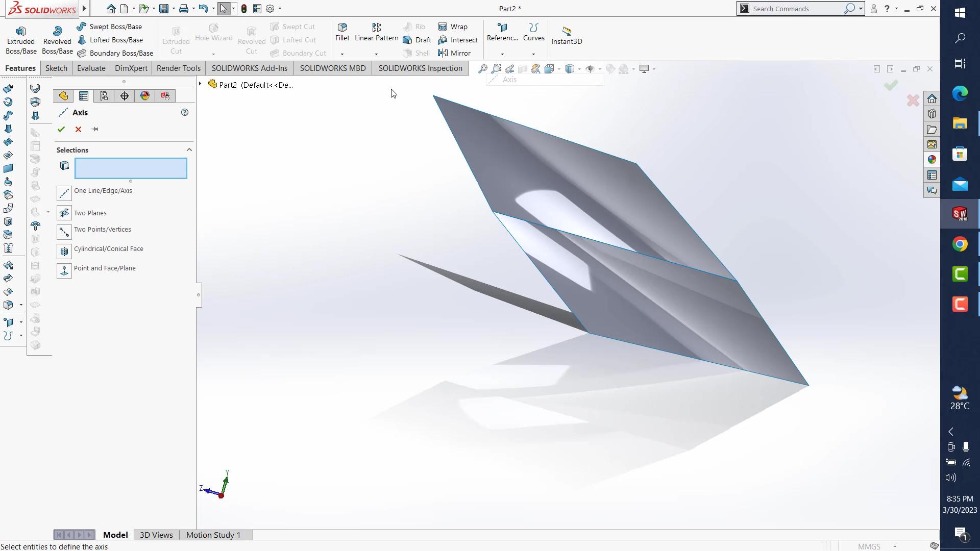Click the reference entities selection box
Image resolution: width=980 pixels, height=551 pixels.
click(131, 168)
